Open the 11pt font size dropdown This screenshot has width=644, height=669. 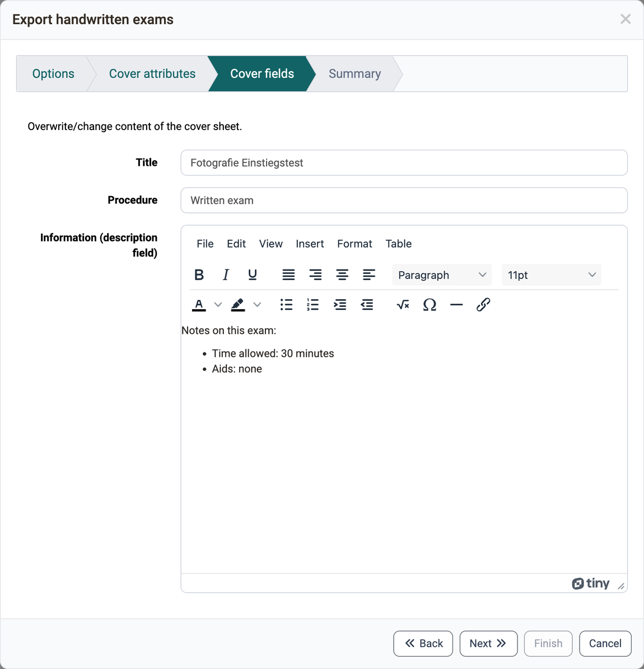tap(552, 275)
